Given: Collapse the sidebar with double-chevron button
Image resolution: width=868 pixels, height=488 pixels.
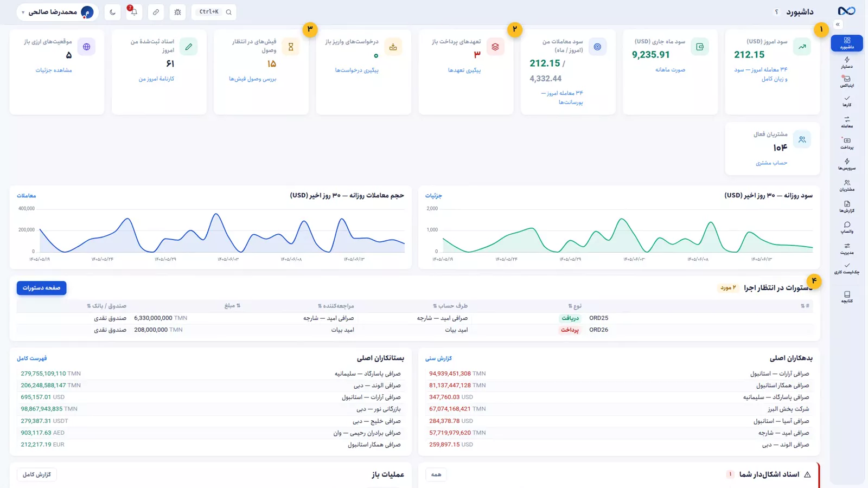Looking at the screenshot, I should click(x=838, y=25).
